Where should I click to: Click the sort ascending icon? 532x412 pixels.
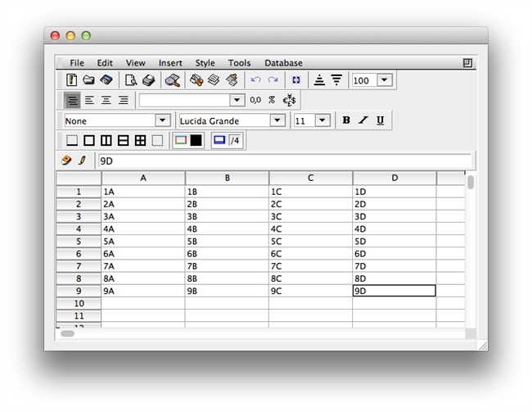coord(319,80)
